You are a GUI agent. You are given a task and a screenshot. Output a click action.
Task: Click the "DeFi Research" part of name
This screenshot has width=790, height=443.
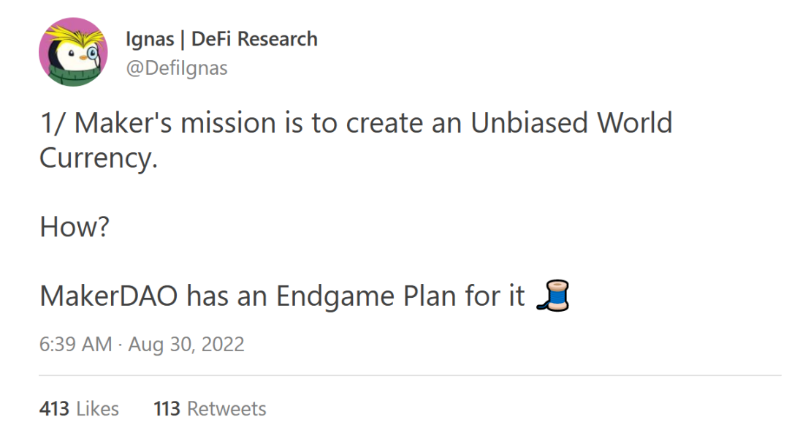pyautogui.click(x=254, y=39)
